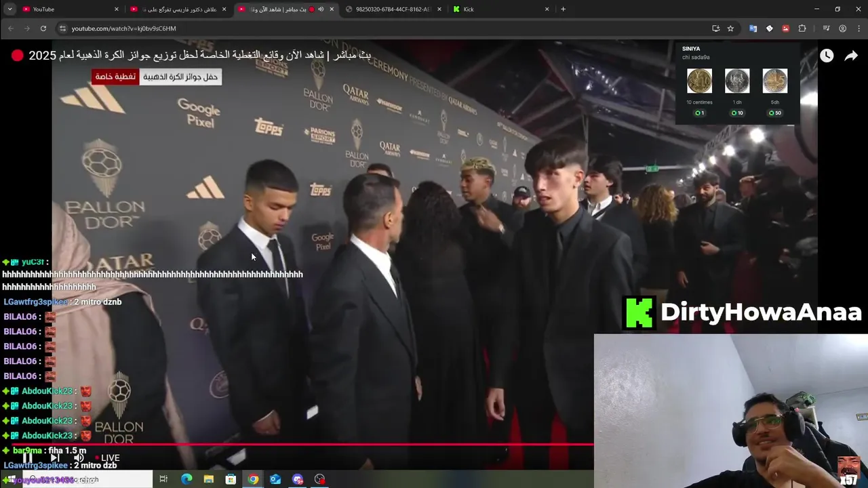Open the Chrome profile menu
The height and width of the screenshot is (488, 868).
point(842,28)
